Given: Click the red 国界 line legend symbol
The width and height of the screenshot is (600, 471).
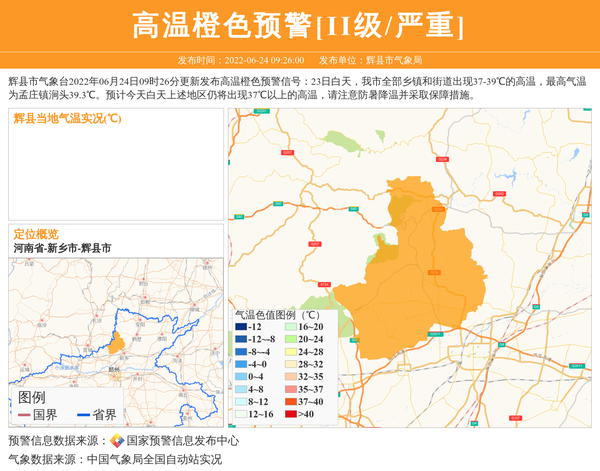Looking at the screenshot, I should point(24,415).
